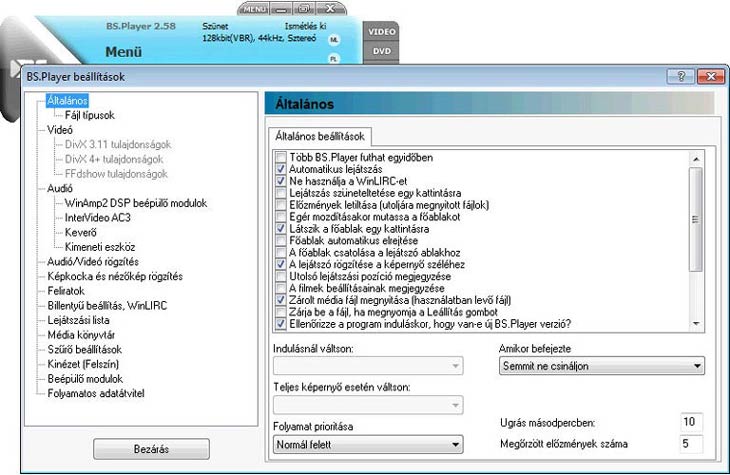This screenshot has height=475, width=730.
Task: Uncheck 'Automatikus lejátszás' option
Action: click(280, 170)
